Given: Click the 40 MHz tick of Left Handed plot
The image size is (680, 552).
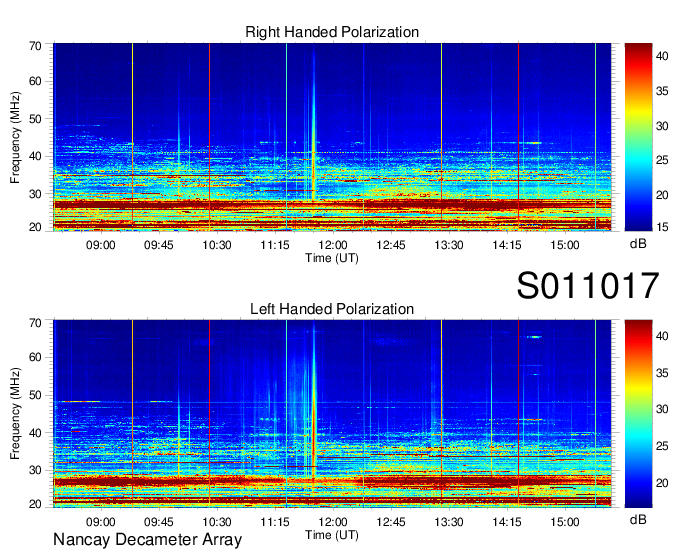Looking at the screenshot, I should tap(35, 433).
